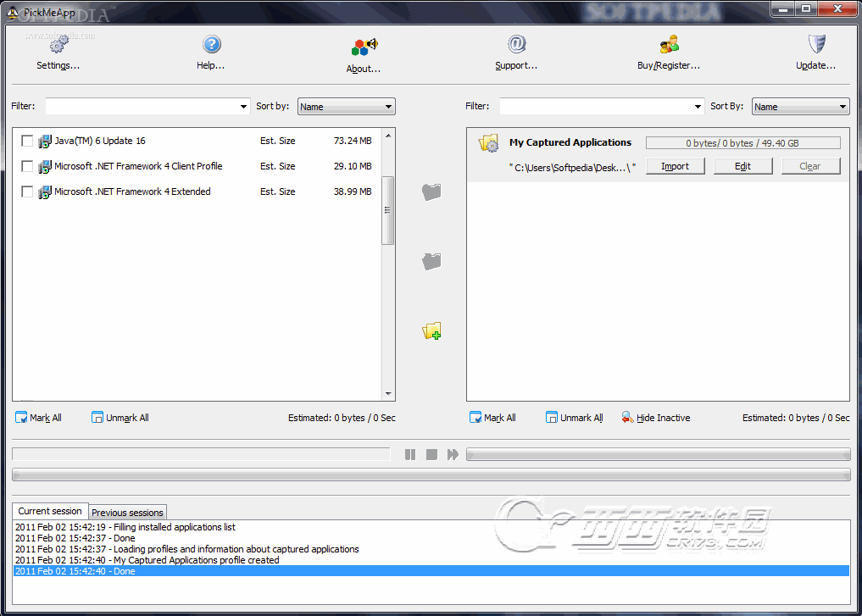This screenshot has height=616, width=862.
Task: Mark All in installed applications list
Action: coord(38,418)
